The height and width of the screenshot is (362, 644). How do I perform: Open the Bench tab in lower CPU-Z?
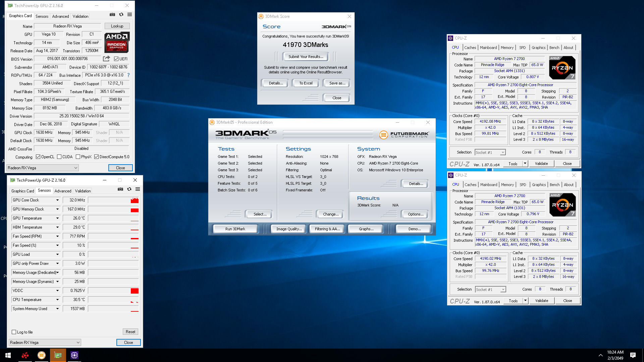555,185
